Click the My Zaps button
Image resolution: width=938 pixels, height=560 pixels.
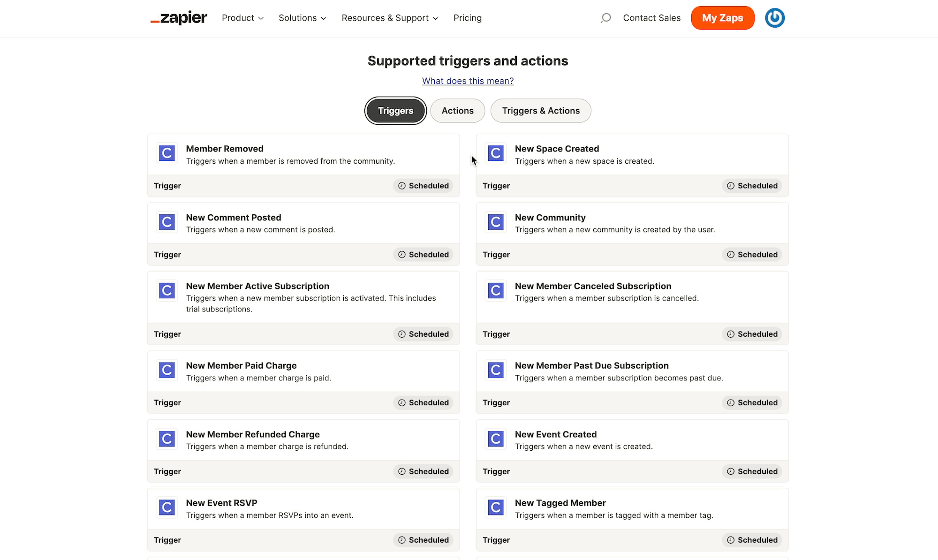tap(722, 18)
